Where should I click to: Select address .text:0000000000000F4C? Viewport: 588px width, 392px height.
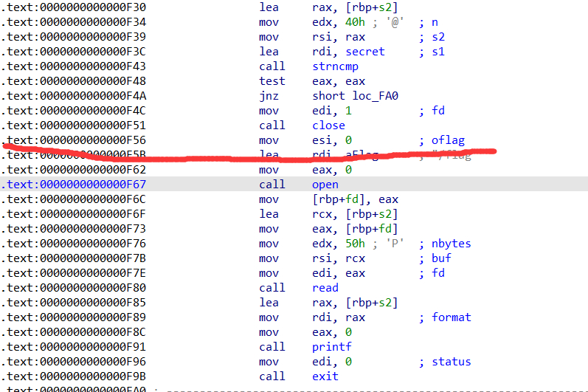click(74, 111)
